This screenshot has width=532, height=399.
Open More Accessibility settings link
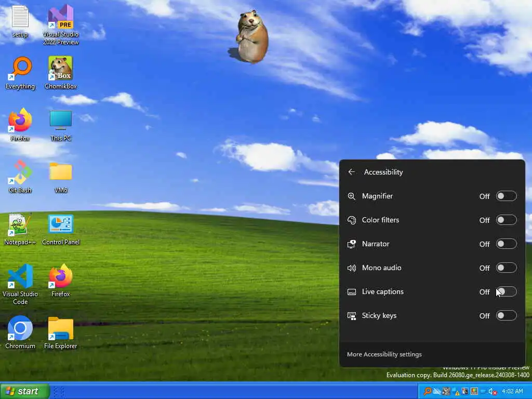384,354
